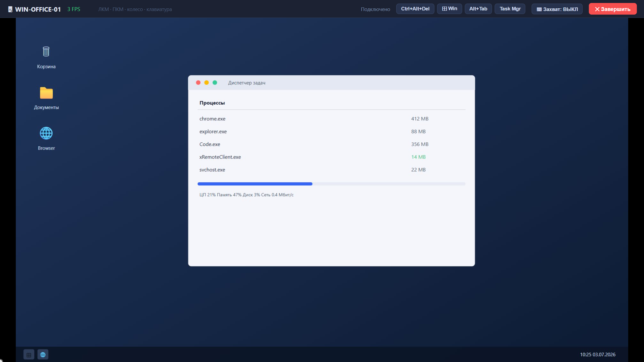
Task: Click the server icon beside WIN-OFFICE-01
Action: 10,9
